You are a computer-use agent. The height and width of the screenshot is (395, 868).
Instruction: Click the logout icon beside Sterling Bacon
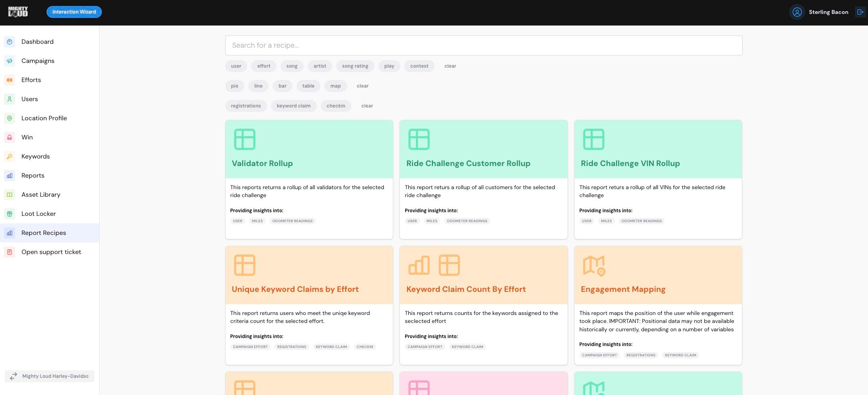[x=860, y=12]
